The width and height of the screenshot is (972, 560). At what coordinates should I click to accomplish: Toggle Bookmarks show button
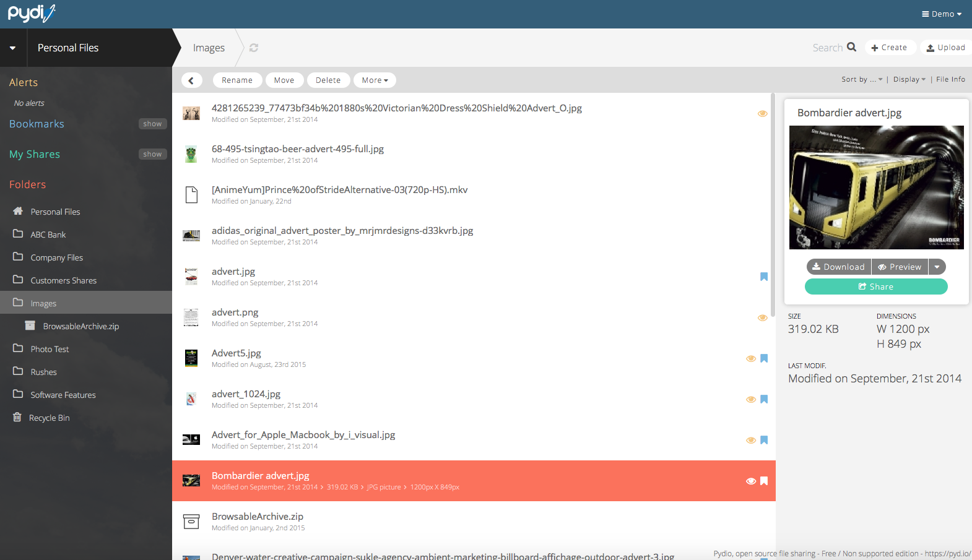152,124
